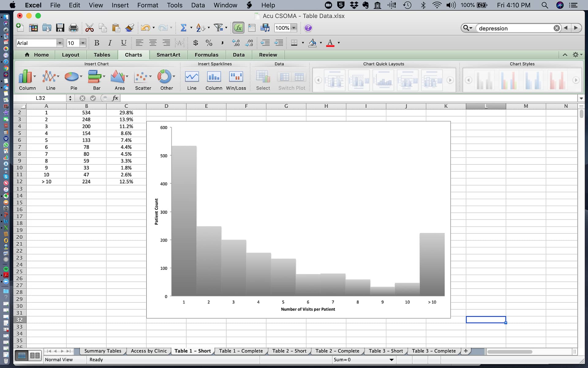Toggle Italic formatting

click(x=110, y=43)
